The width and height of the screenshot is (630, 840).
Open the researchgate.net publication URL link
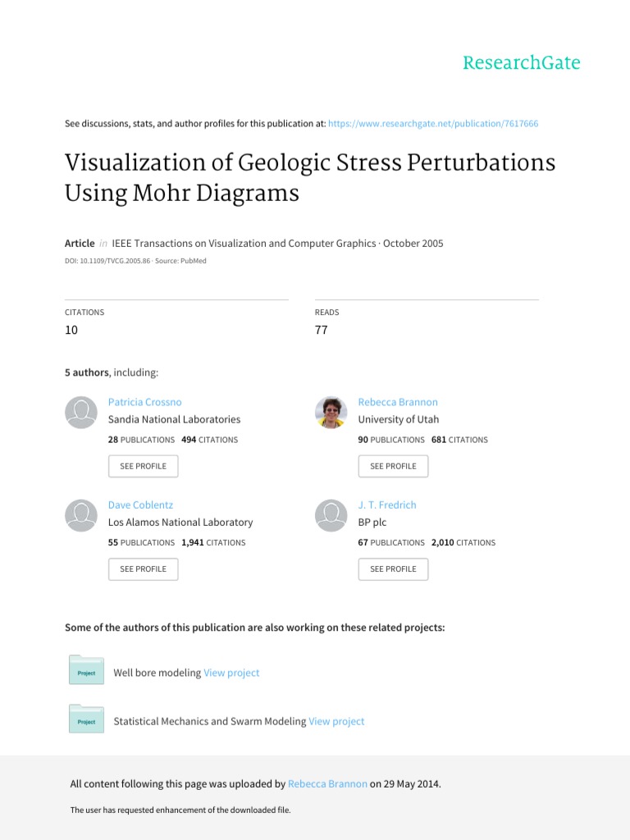point(432,124)
